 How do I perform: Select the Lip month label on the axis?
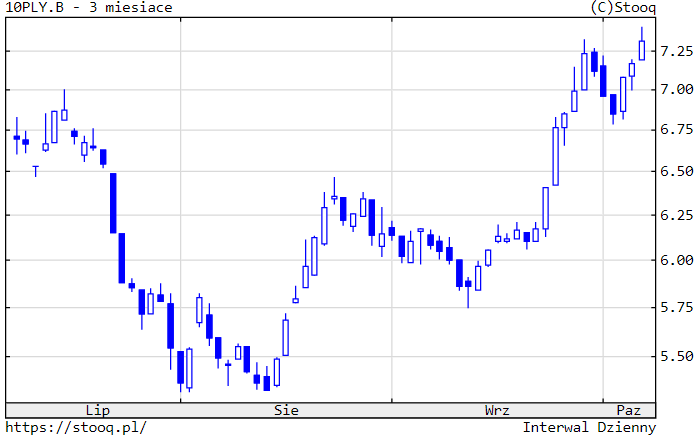97,410
